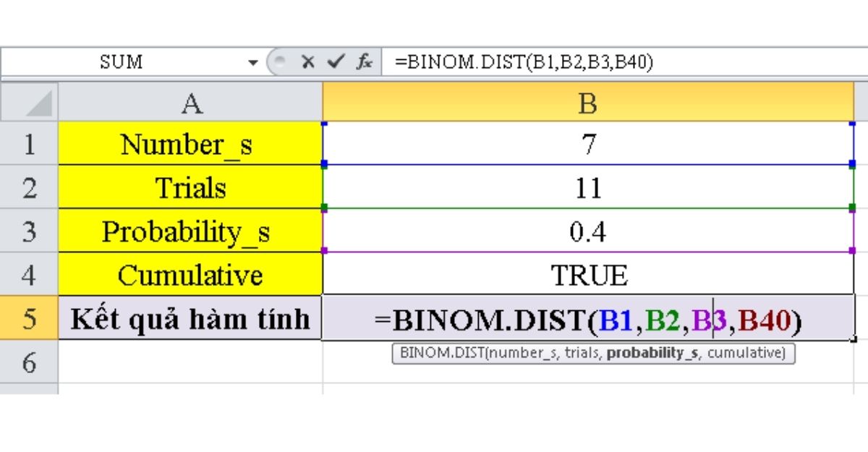Select row 3 header
This screenshot has width=868, height=452.
pyautogui.click(x=30, y=231)
